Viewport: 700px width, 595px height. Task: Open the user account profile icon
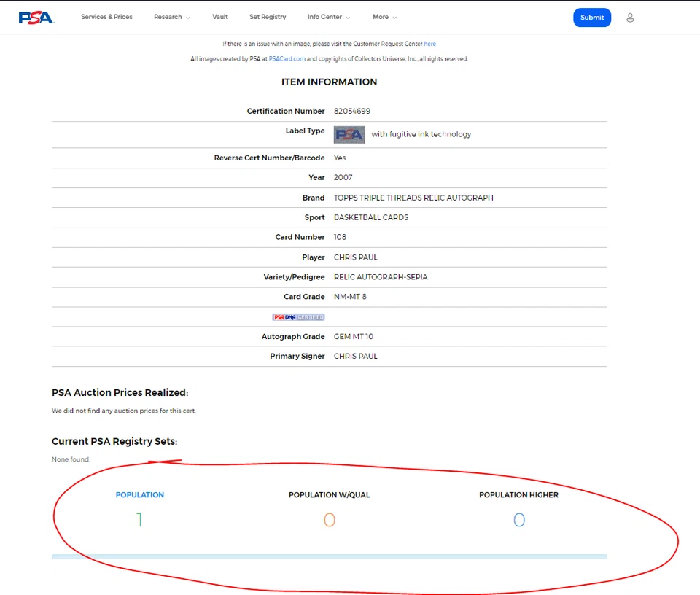(630, 17)
